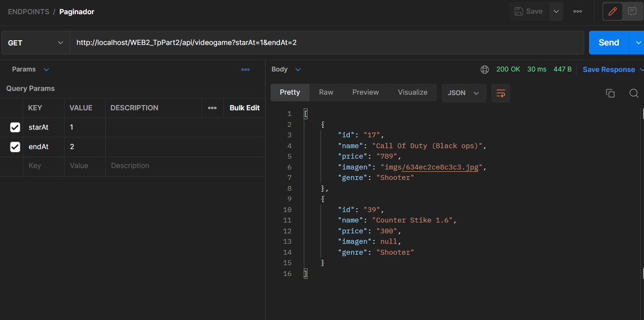The image size is (644, 320).
Task: Switch to the Raw response tab
Action: 326,92
